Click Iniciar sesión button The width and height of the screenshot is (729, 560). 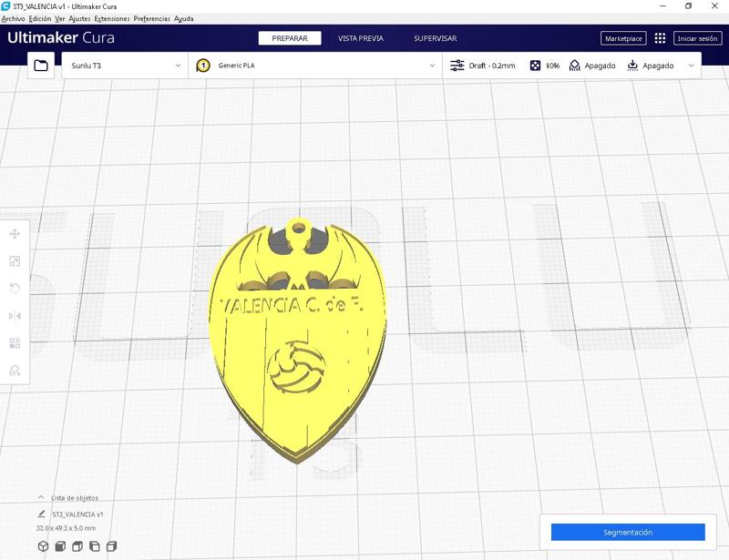coord(697,38)
